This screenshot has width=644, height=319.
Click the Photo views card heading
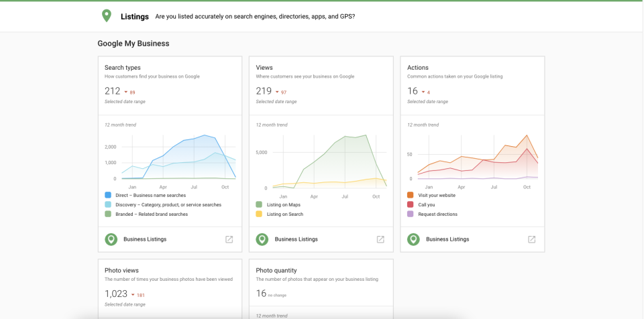[x=121, y=270]
